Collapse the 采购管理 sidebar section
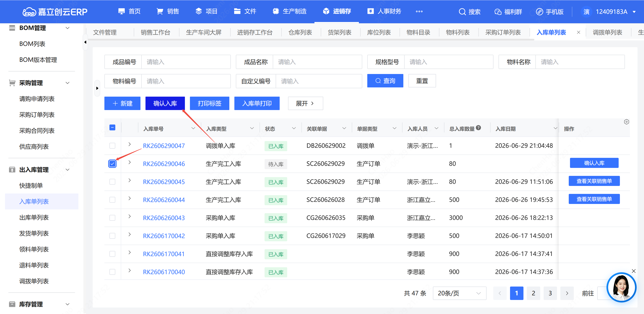The height and width of the screenshot is (314, 644). (x=67, y=83)
